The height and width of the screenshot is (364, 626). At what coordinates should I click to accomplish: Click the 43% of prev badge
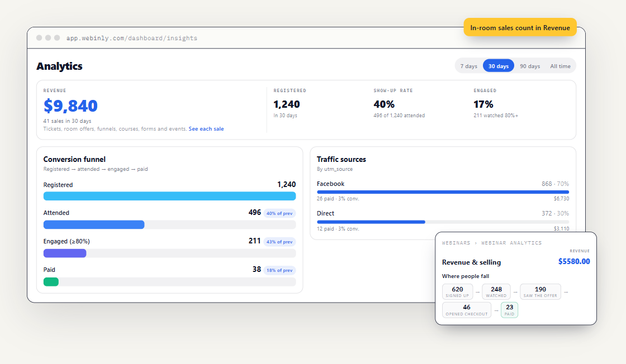pos(279,242)
